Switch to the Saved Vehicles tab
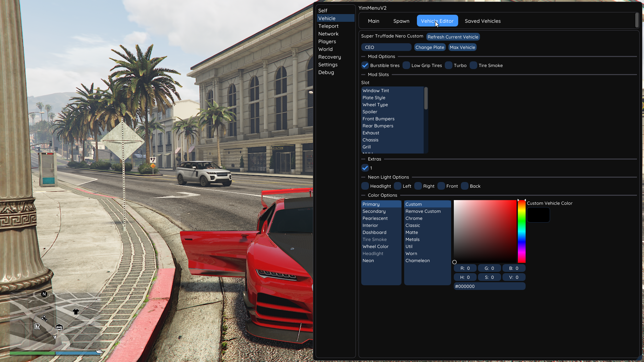644x362 pixels. tap(482, 21)
